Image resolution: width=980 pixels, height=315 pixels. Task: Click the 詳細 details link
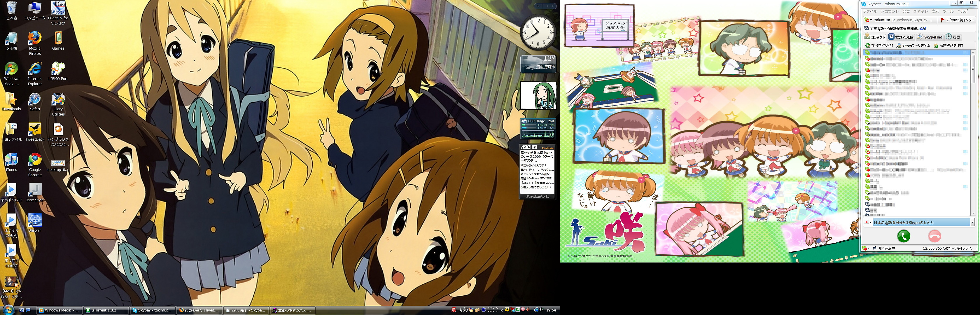(923, 29)
